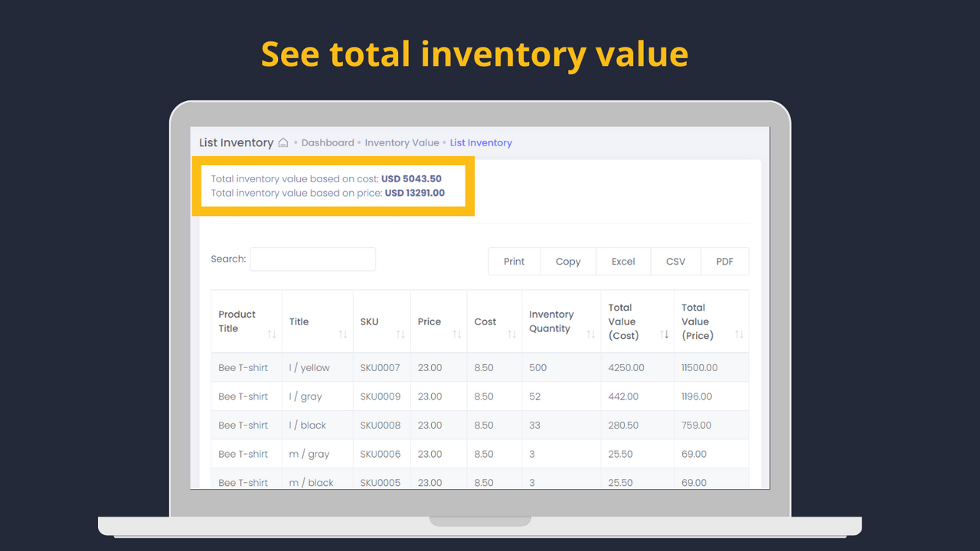Screen dimensions: 980x551
Task: Click inside the Search field
Action: [312, 259]
